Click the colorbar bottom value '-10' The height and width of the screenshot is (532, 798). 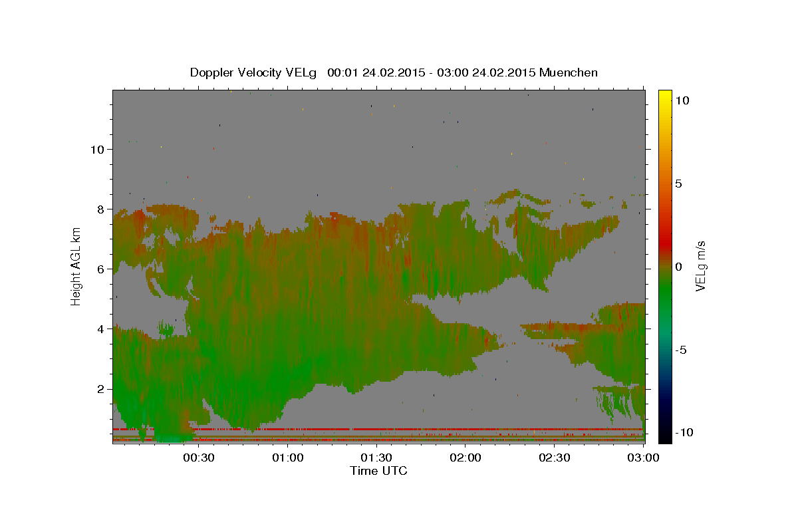point(684,432)
